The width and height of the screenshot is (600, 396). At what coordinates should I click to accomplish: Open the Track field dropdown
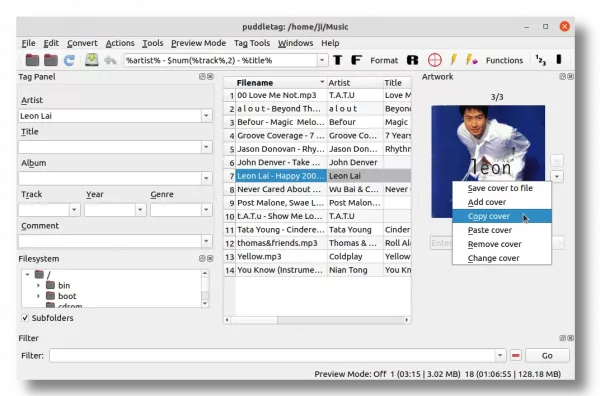pyautogui.click(x=74, y=210)
